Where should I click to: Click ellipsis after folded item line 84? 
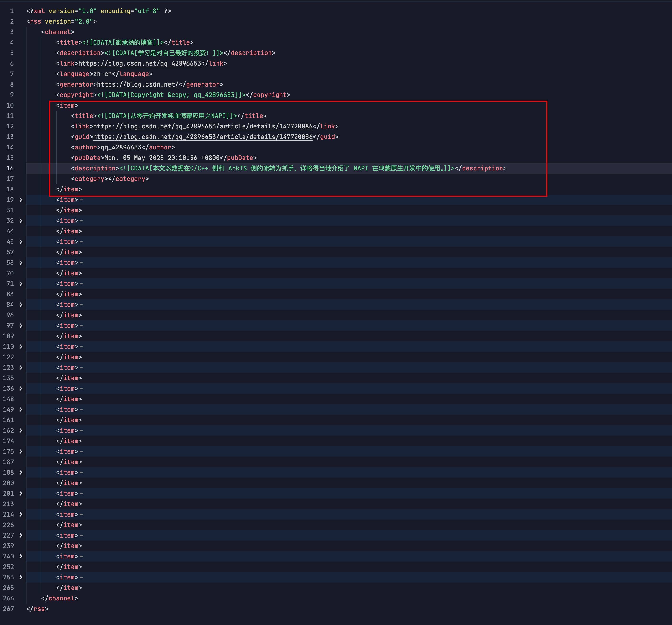(x=82, y=305)
